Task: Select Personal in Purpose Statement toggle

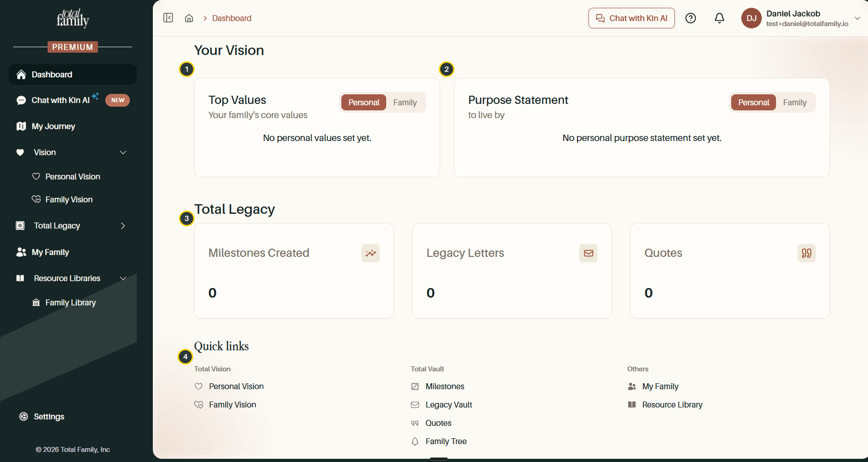Action: click(754, 103)
